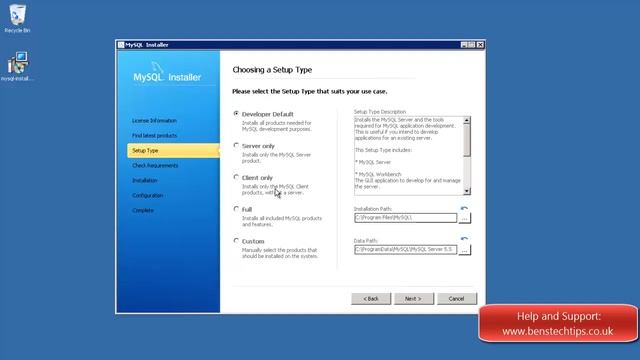Go to License Information step in sidebar
This screenshot has height=360, width=640.
click(154, 120)
